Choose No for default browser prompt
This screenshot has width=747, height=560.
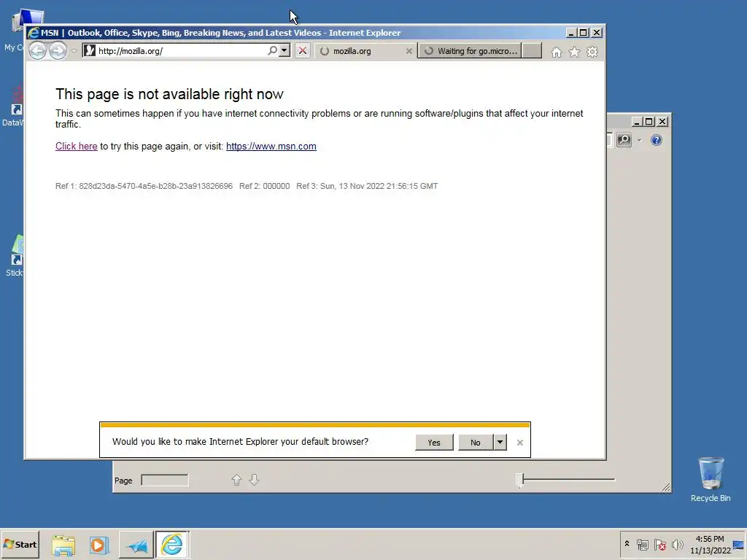click(x=476, y=443)
